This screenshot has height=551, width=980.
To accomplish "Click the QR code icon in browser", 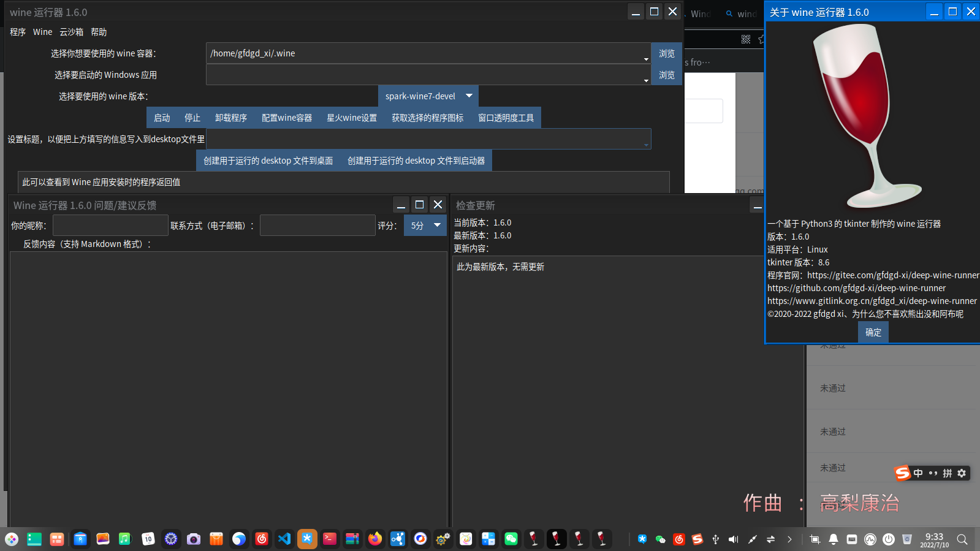I will click(746, 39).
